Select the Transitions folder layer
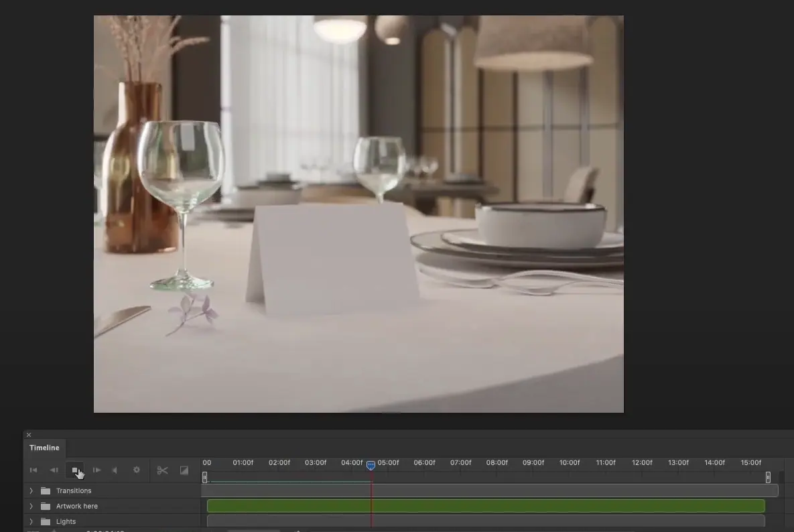The height and width of the screenshot is (532, 794). point(74,491)
